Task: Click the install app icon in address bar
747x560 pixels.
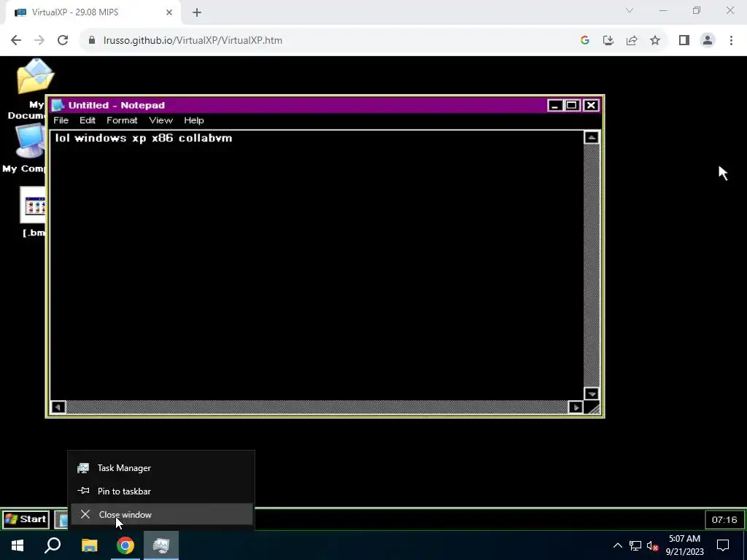Action: tap(608, 41)
